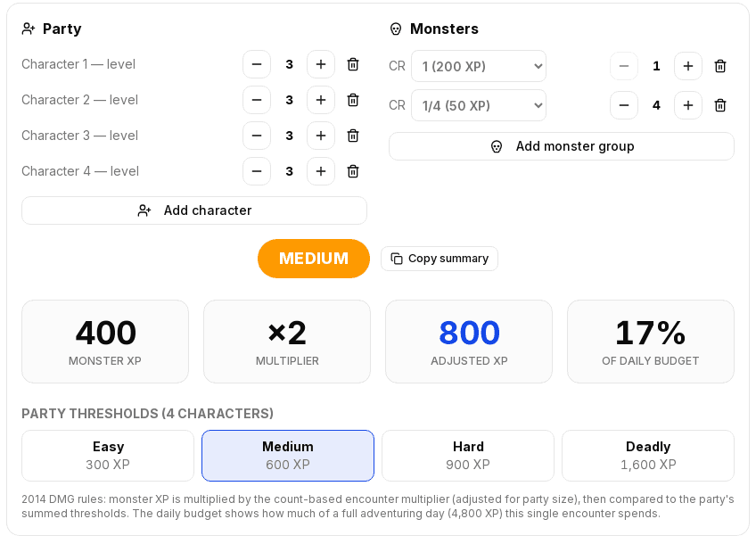
Task: Click the 17% of daily budget card
Action: click(x=651, y=342)
